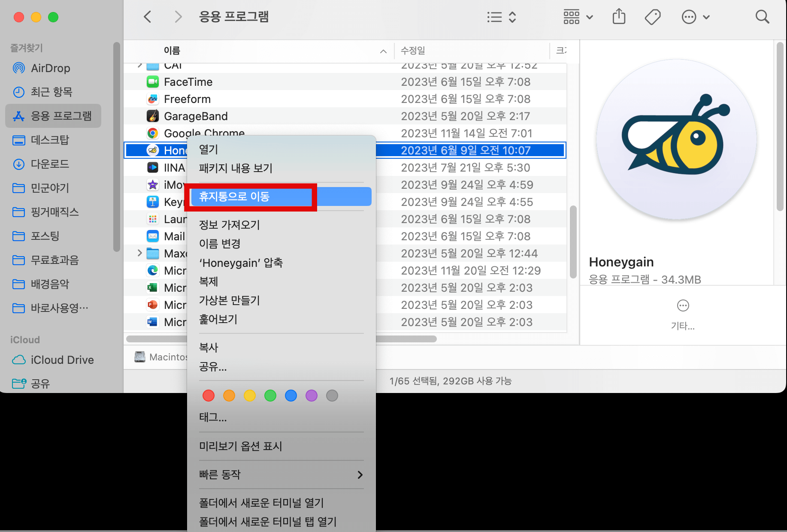This screenshot has width=787, height=532.
Task: Choose 복제 in the context menu
Action: tap(282, 281)
